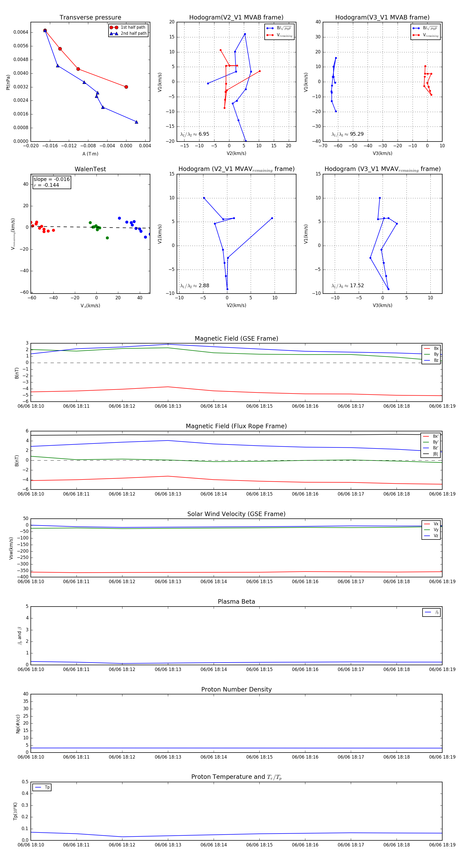This screenshot has width=473, height=868.
Task: Click red data point at A = 0.000
Action: [x=126, y=87]
